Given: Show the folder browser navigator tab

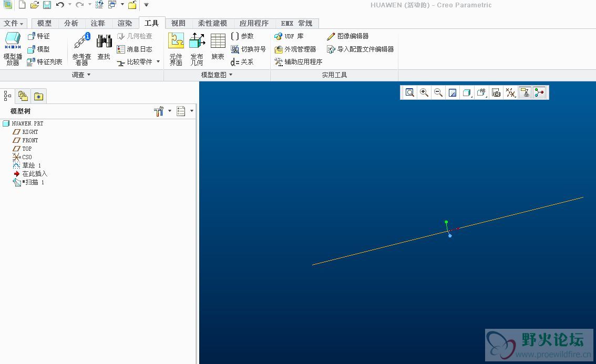Looking at the screenshot, I should (23, 96).
